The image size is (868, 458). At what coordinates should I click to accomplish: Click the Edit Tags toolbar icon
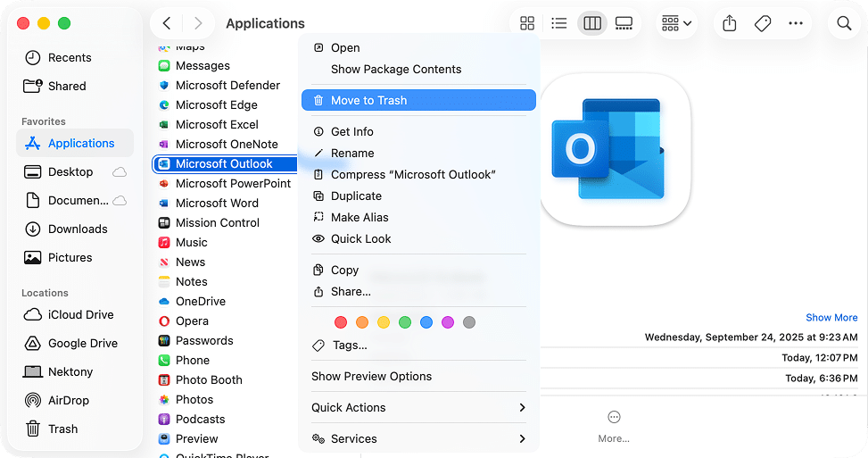pos(762,23)
